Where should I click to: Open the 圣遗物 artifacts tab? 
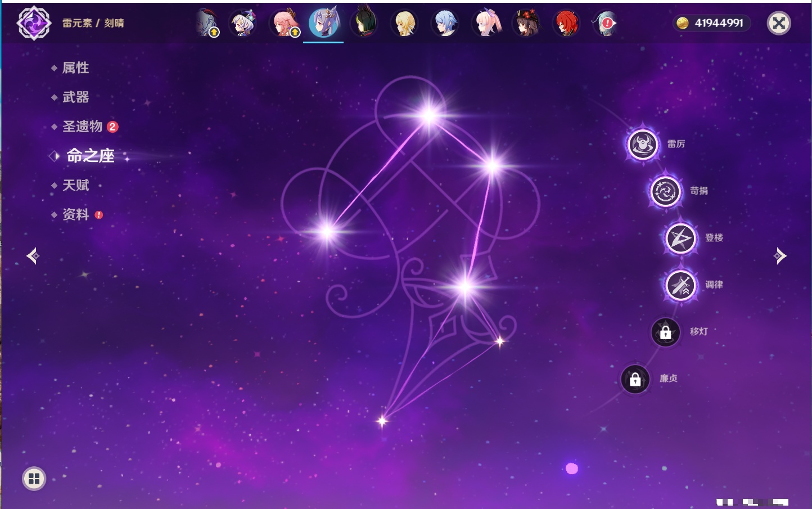click(82, 127)
